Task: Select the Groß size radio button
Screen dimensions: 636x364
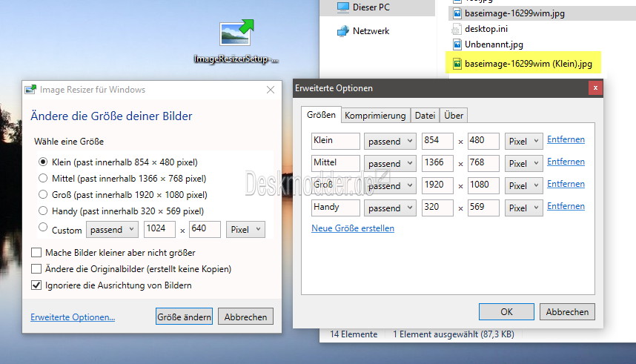Action: click(x=42, y=194)
